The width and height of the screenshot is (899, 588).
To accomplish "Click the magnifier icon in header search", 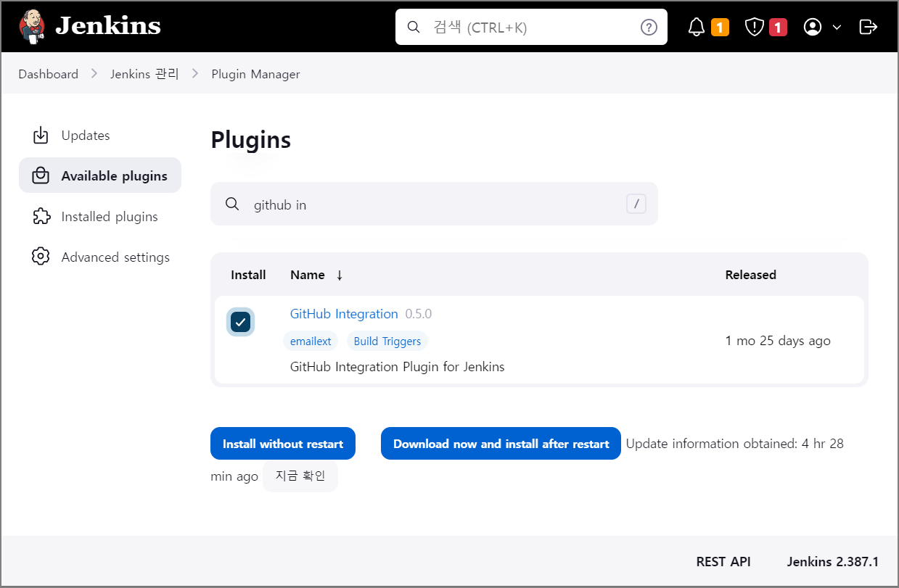I will [414, 28].
